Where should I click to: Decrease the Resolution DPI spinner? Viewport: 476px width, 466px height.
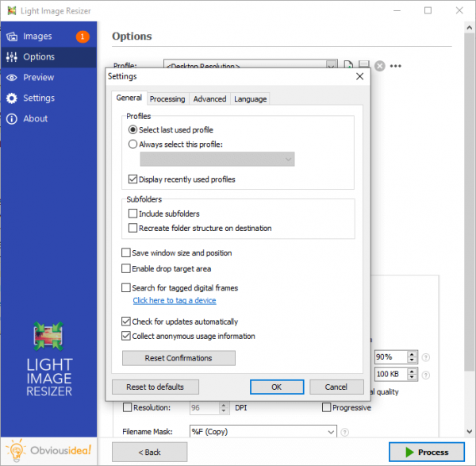click(x=224, y=410)
